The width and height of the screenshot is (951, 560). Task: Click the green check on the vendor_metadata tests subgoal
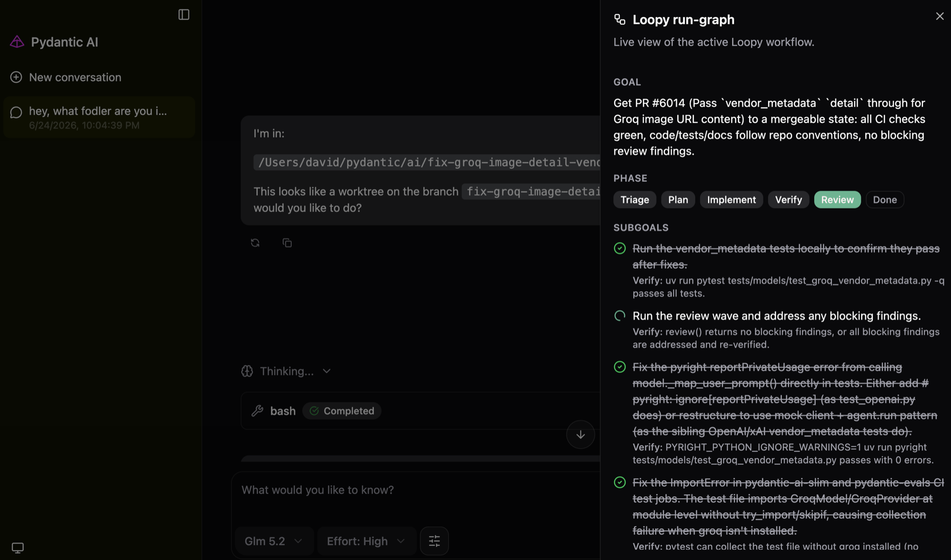620,248
